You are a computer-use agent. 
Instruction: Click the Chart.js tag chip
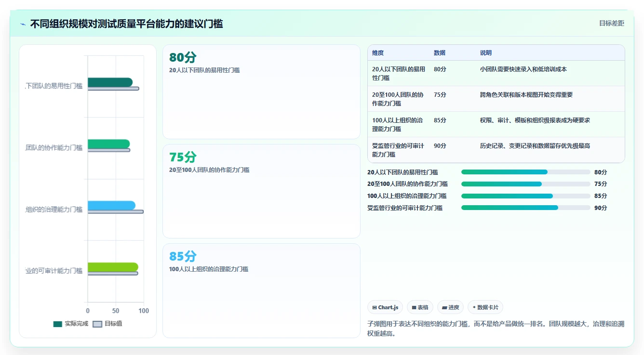click(385, 307)
